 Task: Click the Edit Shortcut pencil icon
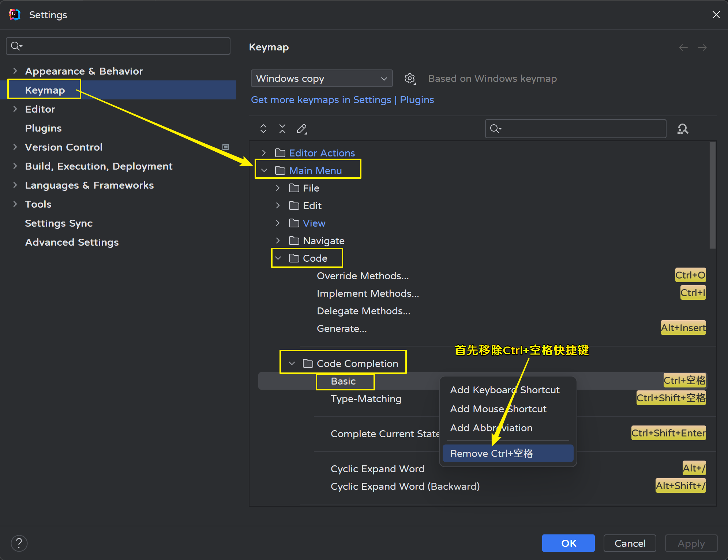pos(302,129)
